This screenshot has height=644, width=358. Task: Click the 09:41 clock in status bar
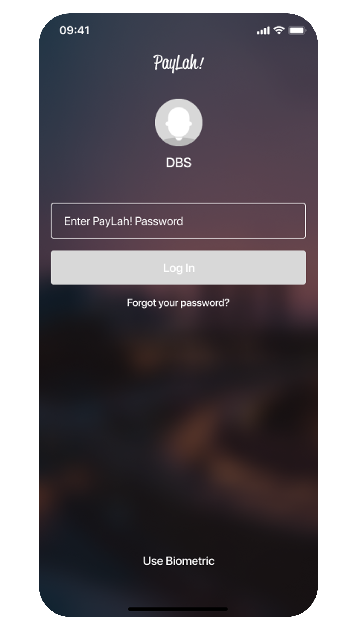[75, 30]
